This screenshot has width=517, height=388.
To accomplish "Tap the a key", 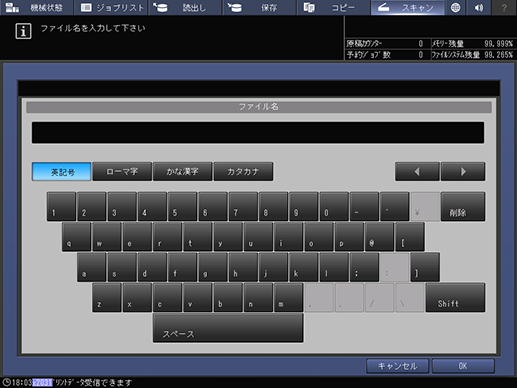I will pyautogui.click(x=92, y=267).
